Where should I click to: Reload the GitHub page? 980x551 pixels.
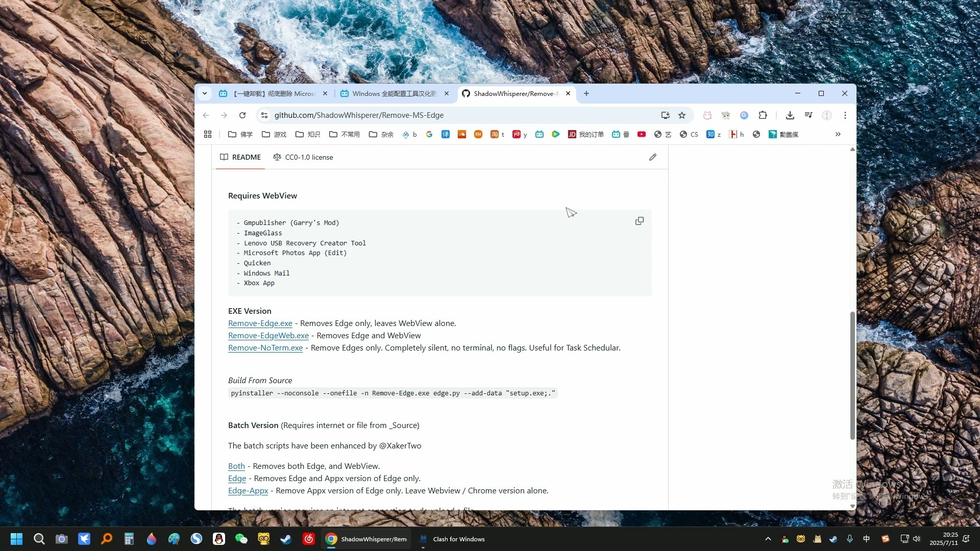pyautogui.click(x=242, y=115)
